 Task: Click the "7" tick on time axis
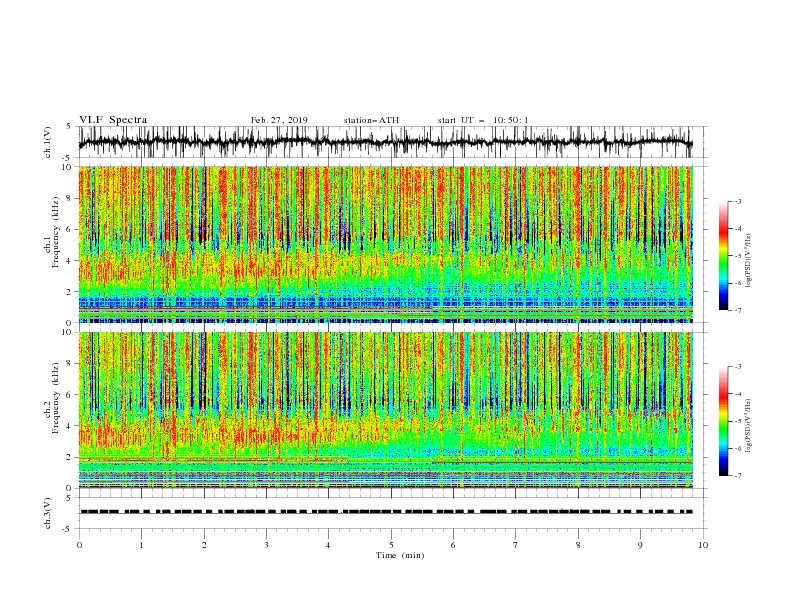pyautogui.click(x=516, y=545)
